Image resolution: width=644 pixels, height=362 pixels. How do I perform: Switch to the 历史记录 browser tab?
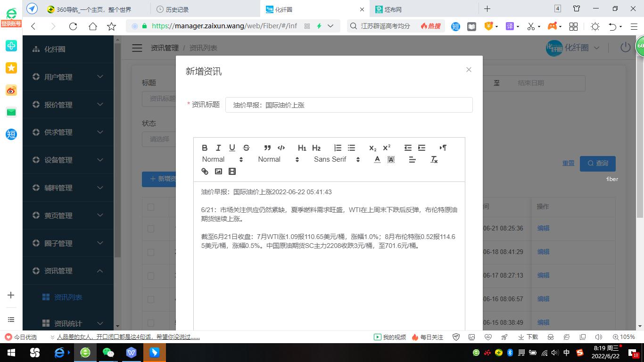click(x=177, y=9)
